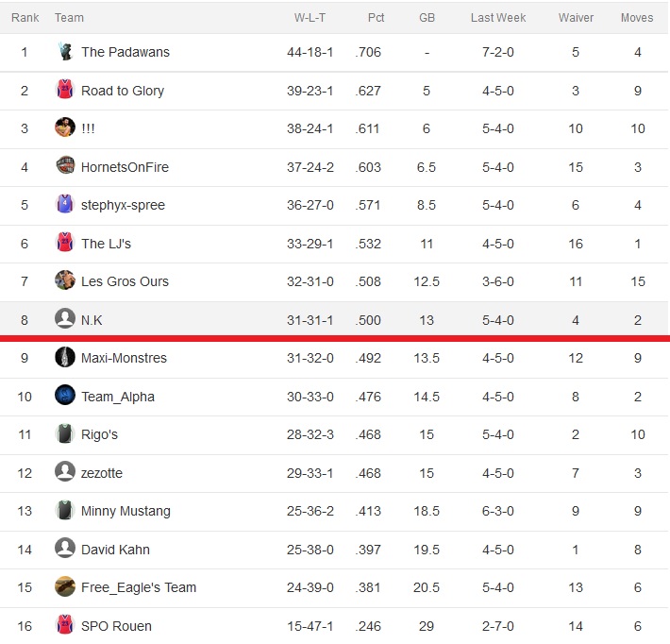Image resolution: width=670 pixels, height=644 pixels.
Task: Click the Last Week column header
Action: 498,18
